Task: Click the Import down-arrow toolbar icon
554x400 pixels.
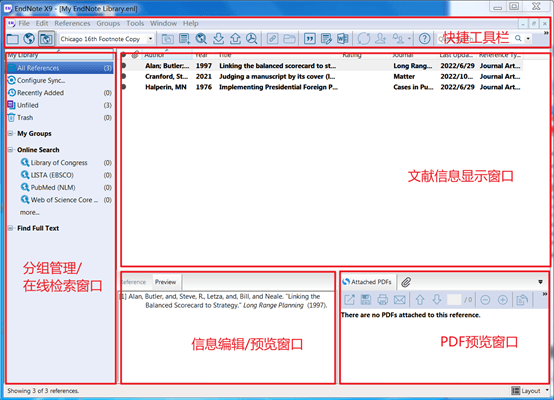Action: point(218,39)
